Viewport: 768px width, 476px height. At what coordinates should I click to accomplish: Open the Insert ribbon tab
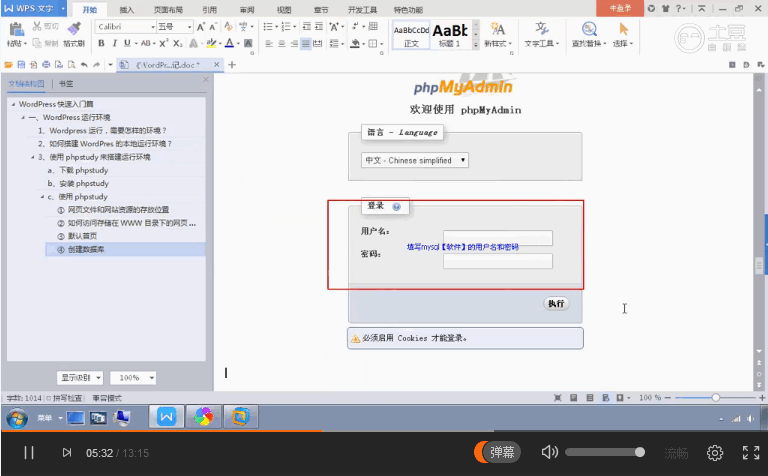coord(126,10)
